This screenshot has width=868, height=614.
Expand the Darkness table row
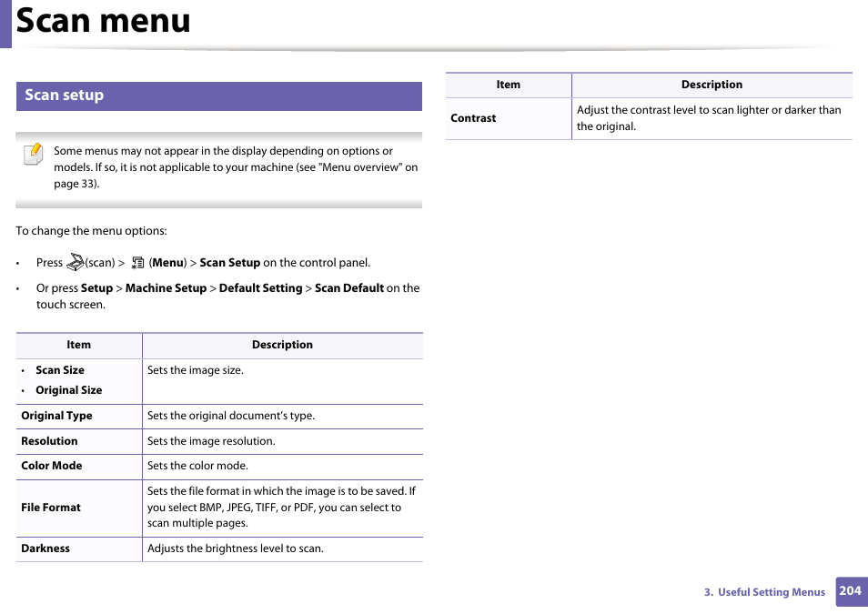[45, 549]
